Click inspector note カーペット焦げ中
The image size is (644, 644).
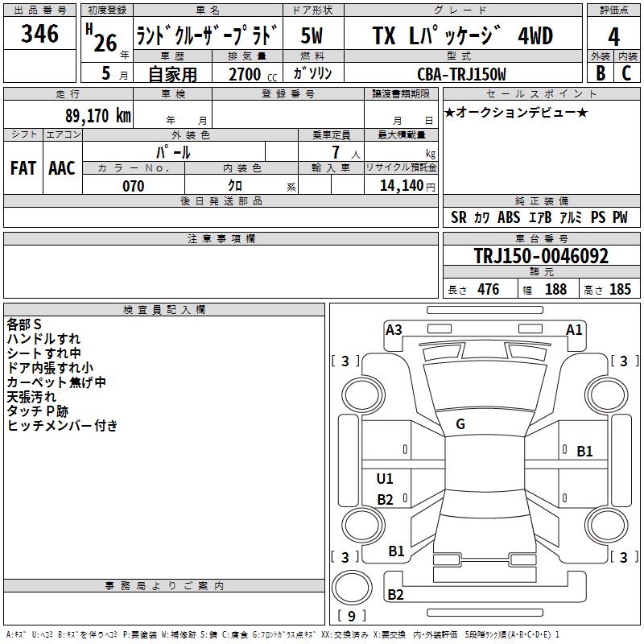click(56, 382)
